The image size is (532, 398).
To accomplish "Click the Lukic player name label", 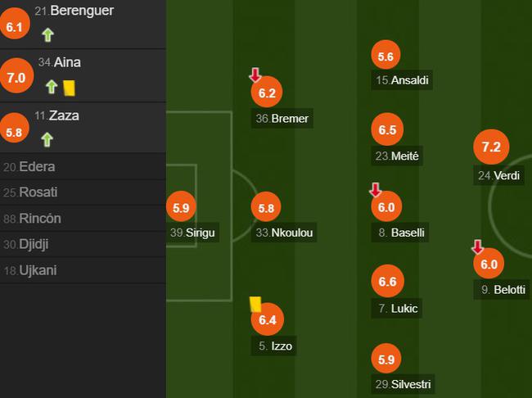I will (404, 309).
